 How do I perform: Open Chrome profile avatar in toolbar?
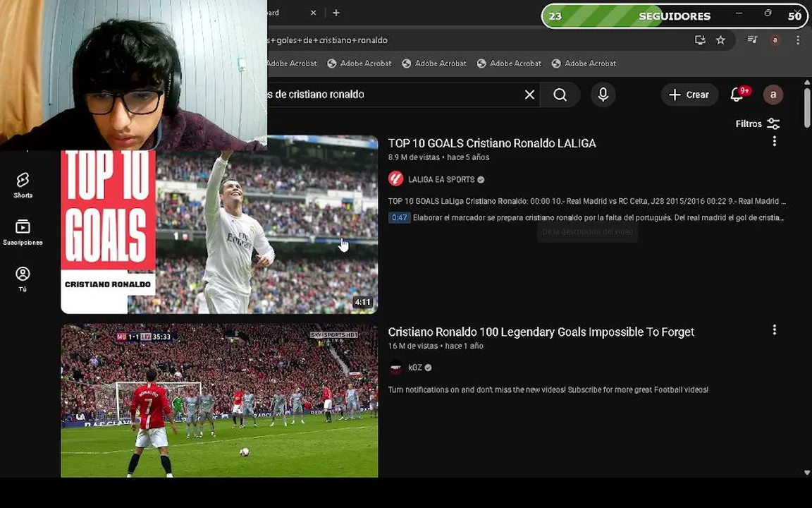point(775,40)
